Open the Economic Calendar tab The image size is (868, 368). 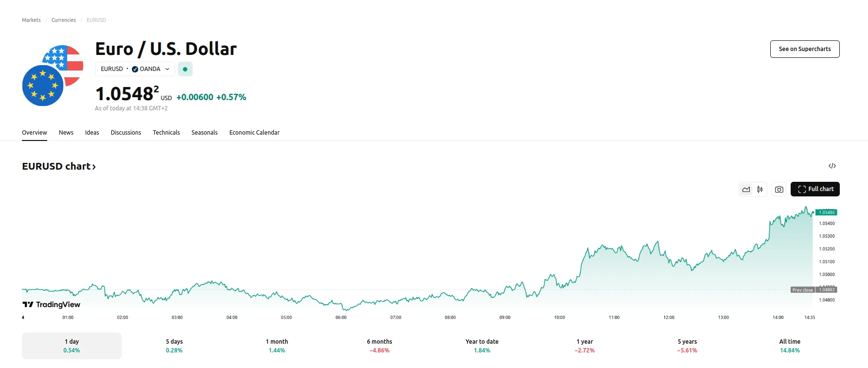(x=254, y=133)
